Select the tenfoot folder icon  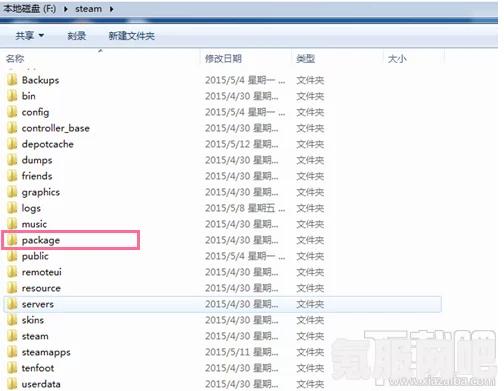pos(12,368)
